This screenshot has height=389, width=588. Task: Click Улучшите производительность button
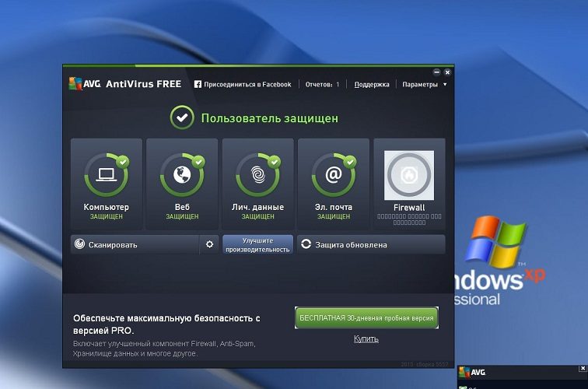(x=257, y=244)
